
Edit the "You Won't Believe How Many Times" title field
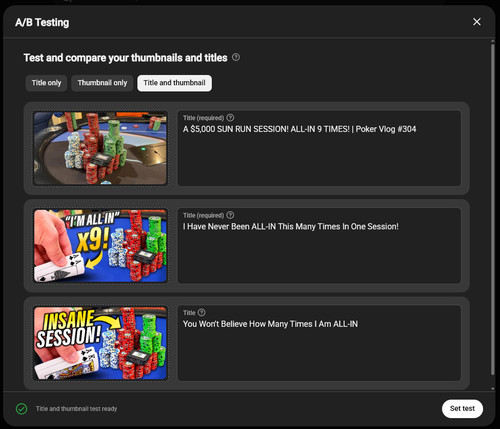(x=319, y=343)
